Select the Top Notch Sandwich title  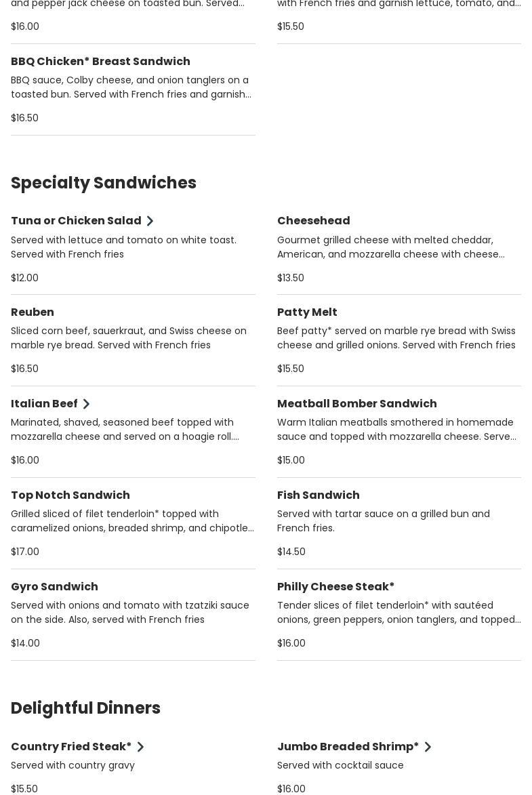tap(70, 495)
